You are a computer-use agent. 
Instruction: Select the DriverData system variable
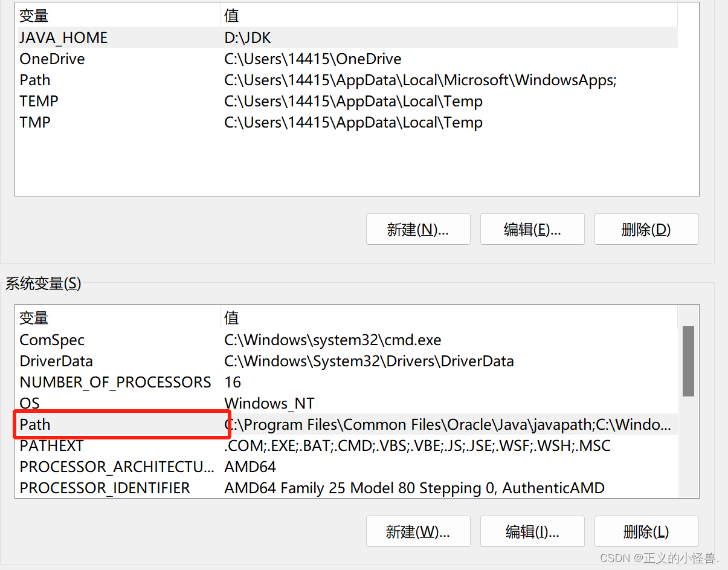pos(347,361)
